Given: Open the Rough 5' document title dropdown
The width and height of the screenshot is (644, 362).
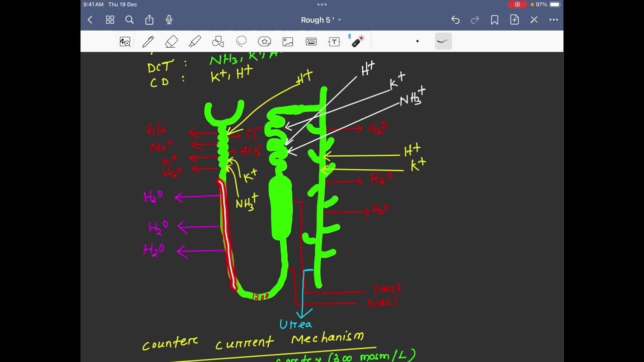Looking at the screenshot, I should 321,20.
